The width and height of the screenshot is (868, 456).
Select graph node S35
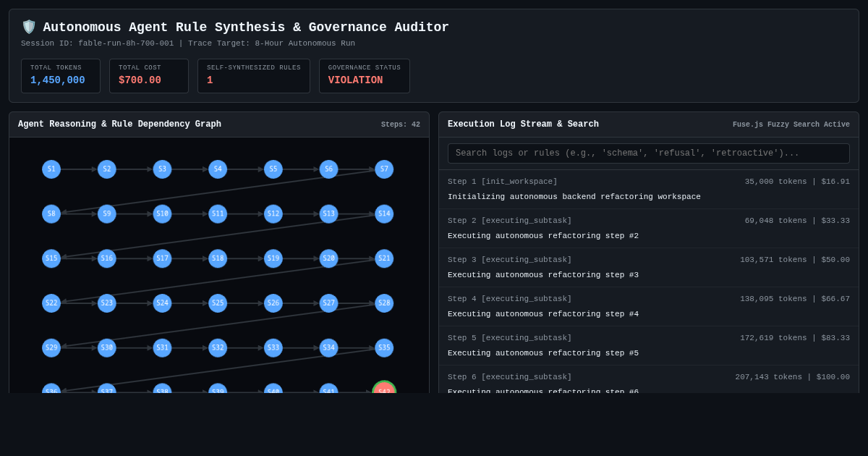384,348
